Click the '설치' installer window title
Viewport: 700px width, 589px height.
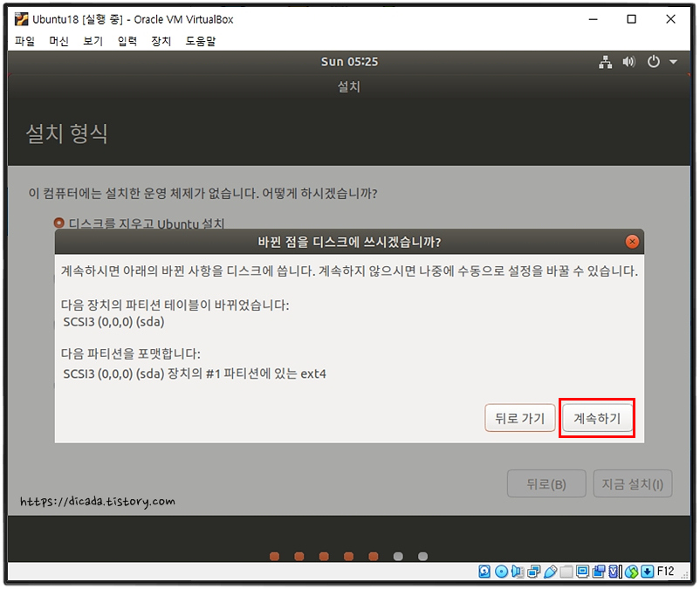349,86
